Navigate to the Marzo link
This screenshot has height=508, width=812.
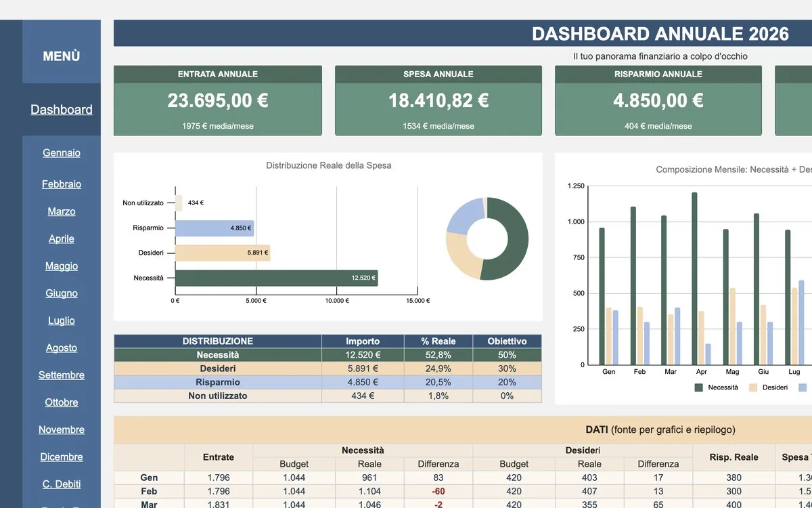[x=62, y=211]
